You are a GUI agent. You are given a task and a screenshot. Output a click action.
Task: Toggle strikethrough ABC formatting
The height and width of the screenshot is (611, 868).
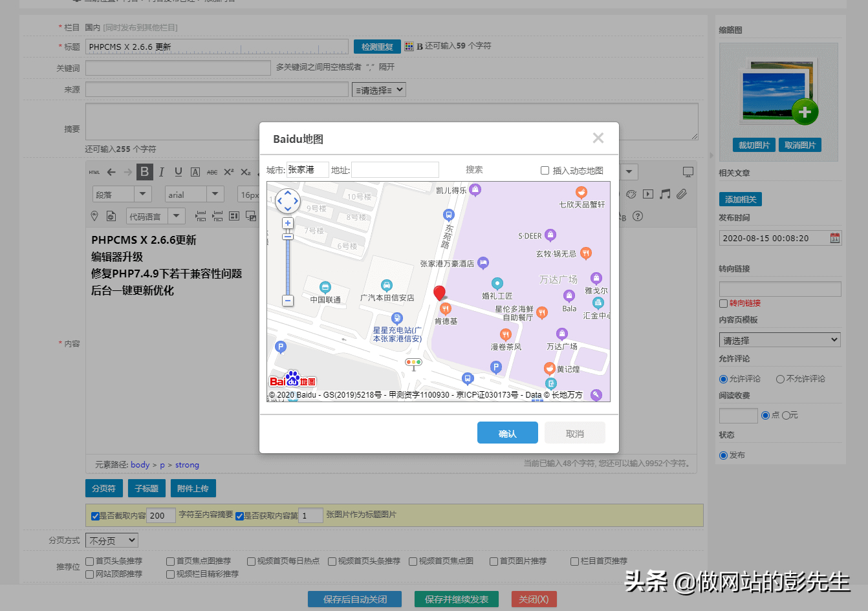tap(212, 172)
